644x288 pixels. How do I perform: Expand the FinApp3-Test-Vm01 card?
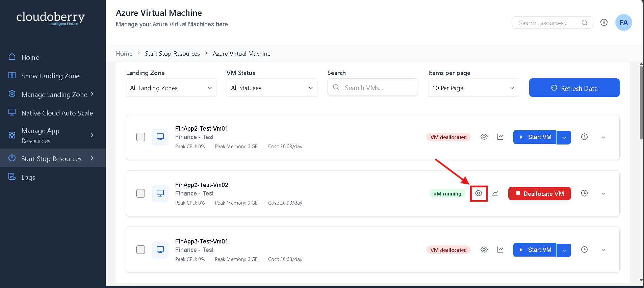603,250
